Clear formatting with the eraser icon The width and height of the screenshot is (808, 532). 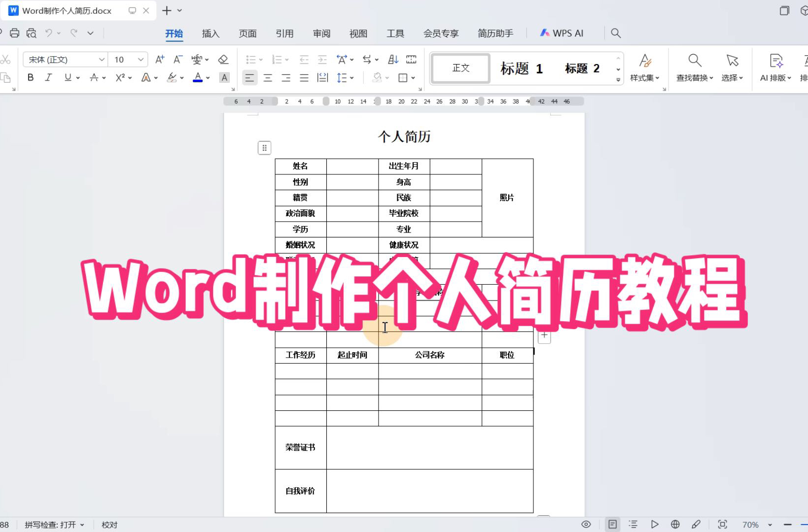pyautogui.click(x=223, y=59)
